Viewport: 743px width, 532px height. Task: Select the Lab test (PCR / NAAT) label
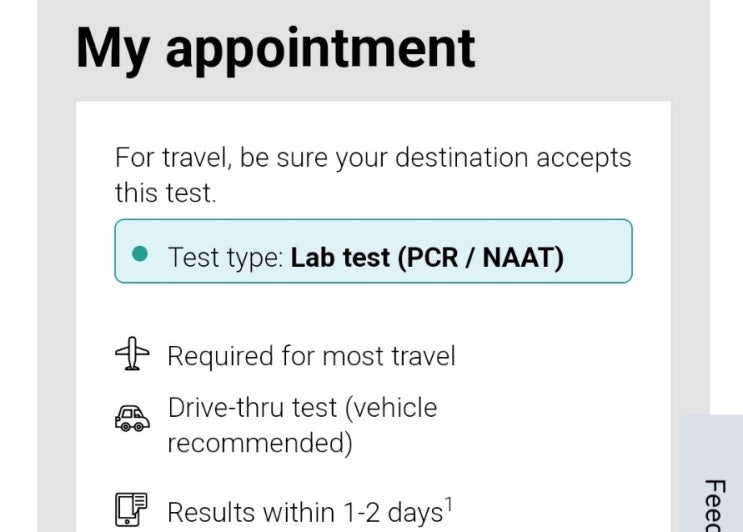pos(427,257)
